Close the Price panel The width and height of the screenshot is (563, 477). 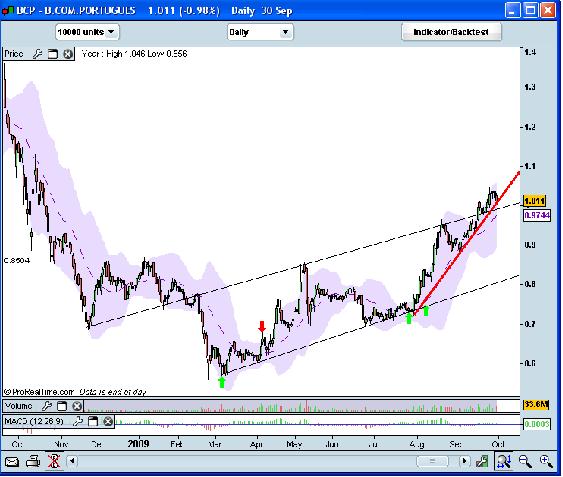68,54
